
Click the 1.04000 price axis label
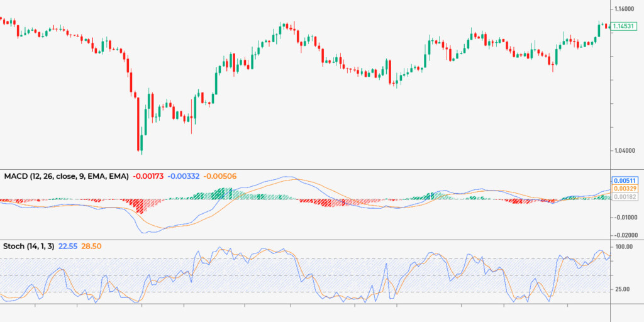coord(626,151)
